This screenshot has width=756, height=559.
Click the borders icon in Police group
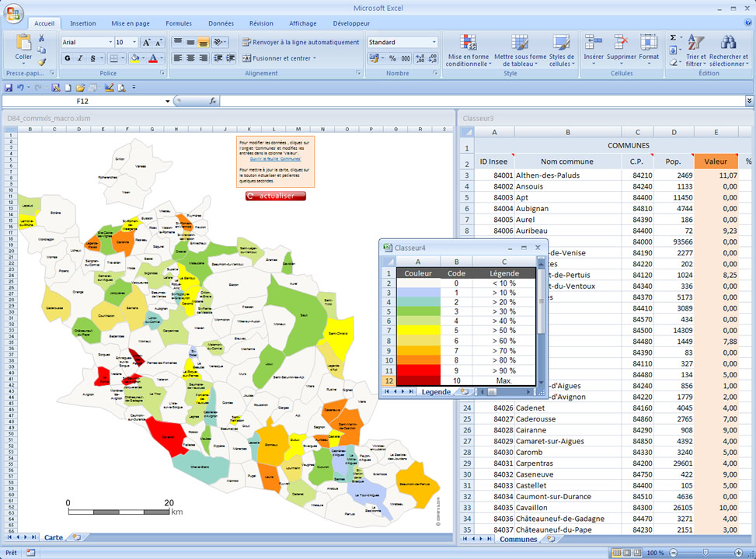tap(113, 58)
